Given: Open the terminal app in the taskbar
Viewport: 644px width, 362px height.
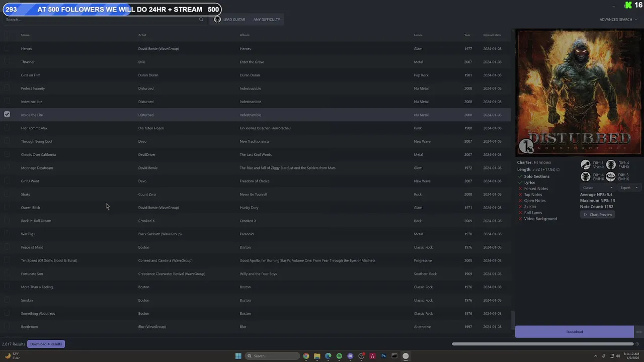Looking at the screenshot, I should 394,356.
